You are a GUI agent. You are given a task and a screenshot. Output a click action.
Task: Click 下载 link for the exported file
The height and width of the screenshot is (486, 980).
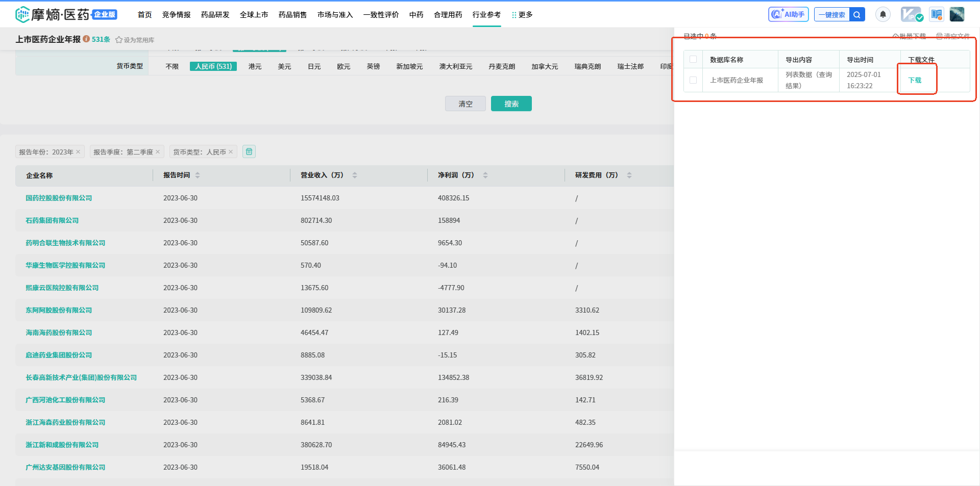coord(915,80)
